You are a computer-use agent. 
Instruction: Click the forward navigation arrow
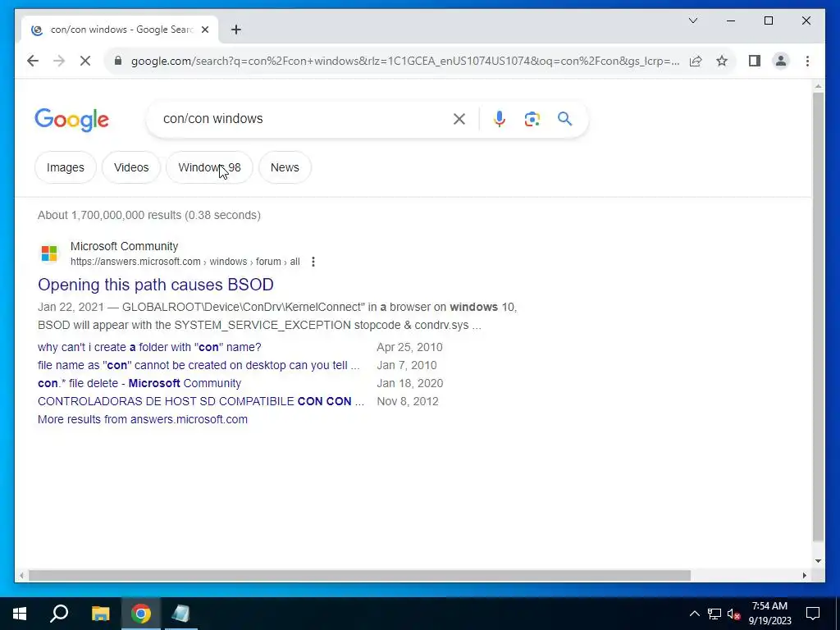(x=59, y=61)
